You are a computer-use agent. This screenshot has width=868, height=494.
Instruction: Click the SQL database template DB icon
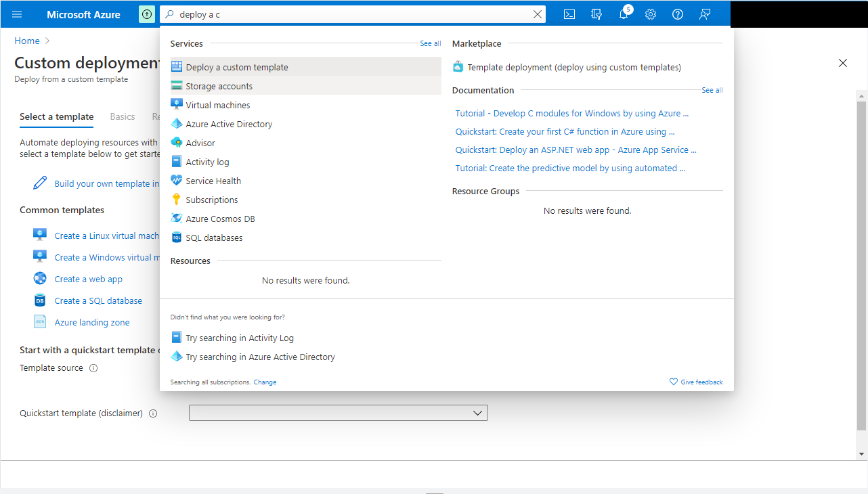(x=40, y=300)
